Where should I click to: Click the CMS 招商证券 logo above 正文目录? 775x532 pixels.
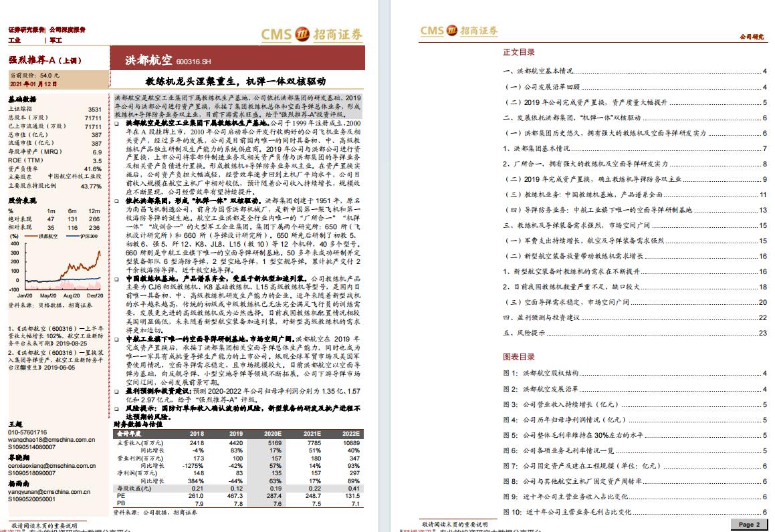click(459, 31)
